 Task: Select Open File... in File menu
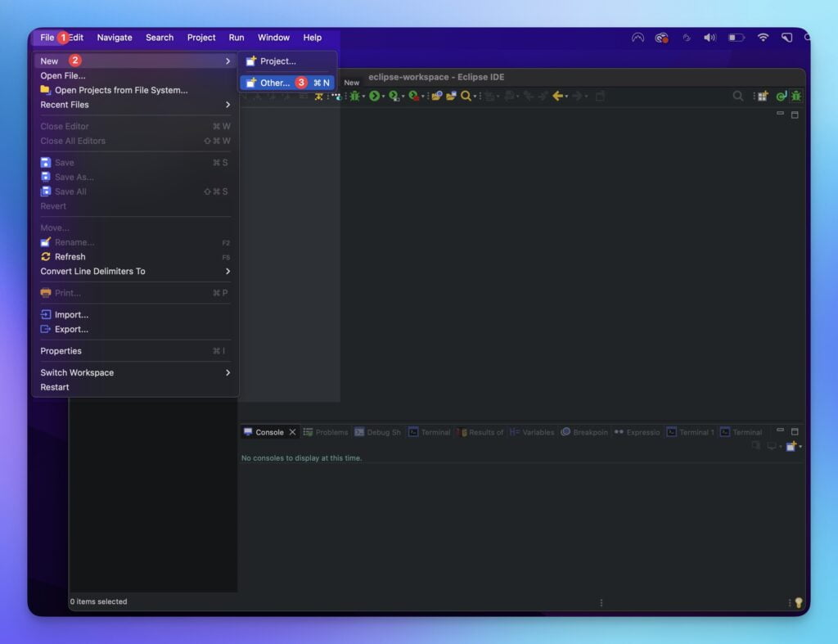pos(135,75)
